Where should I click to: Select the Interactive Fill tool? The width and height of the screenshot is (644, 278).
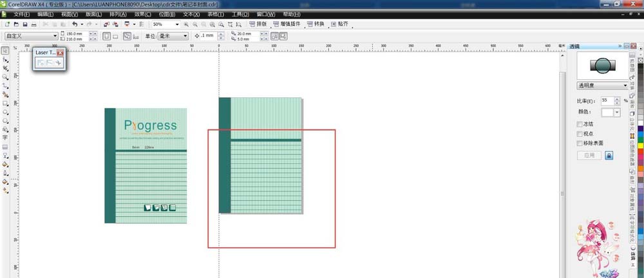coord(5,190)
